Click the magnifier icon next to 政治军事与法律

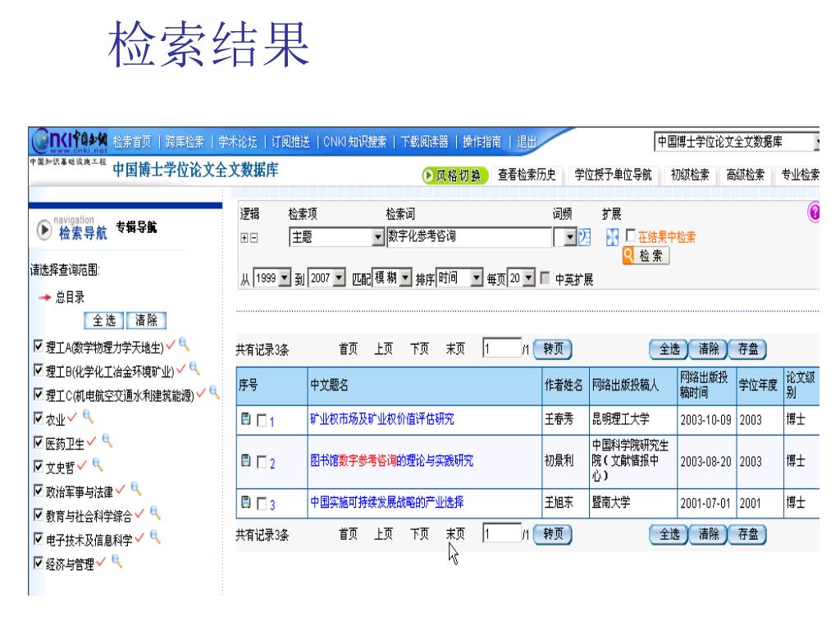tap(136, 488)
